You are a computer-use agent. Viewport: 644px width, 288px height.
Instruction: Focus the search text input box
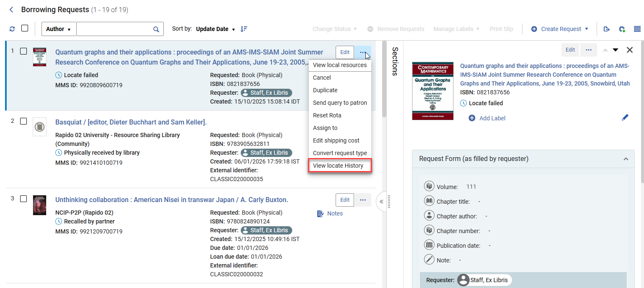click(x=114, y=29)
